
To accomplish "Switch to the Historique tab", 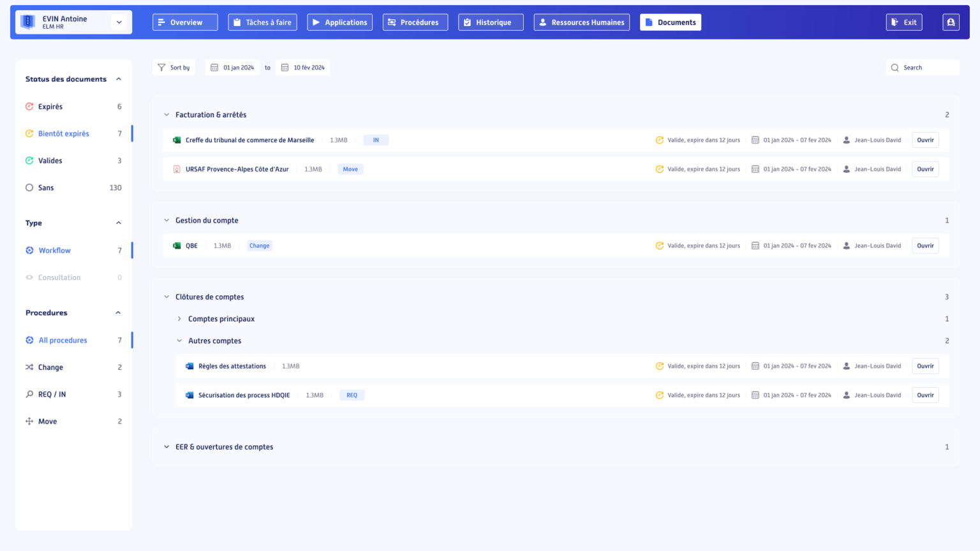I will click(x=491, y=22).
